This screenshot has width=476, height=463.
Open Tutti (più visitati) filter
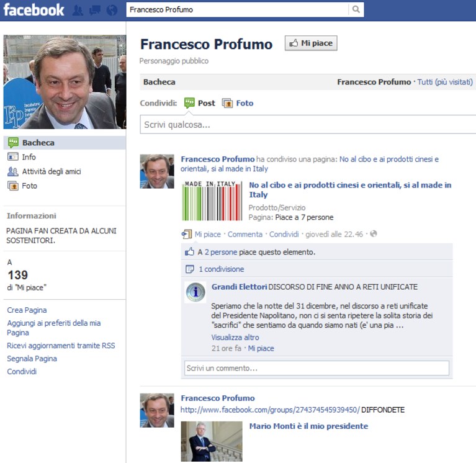point(445,82)
